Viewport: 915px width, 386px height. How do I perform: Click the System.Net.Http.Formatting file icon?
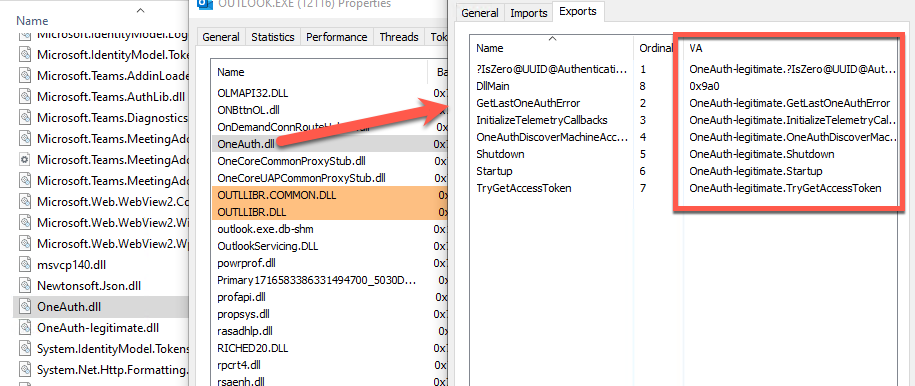point(25,370)
